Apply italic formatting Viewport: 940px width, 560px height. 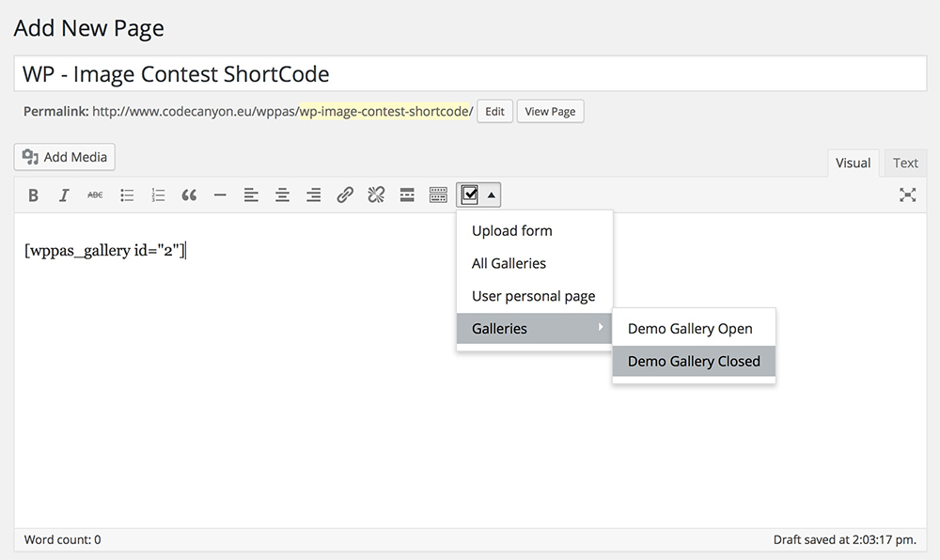(x=64, y=195)
